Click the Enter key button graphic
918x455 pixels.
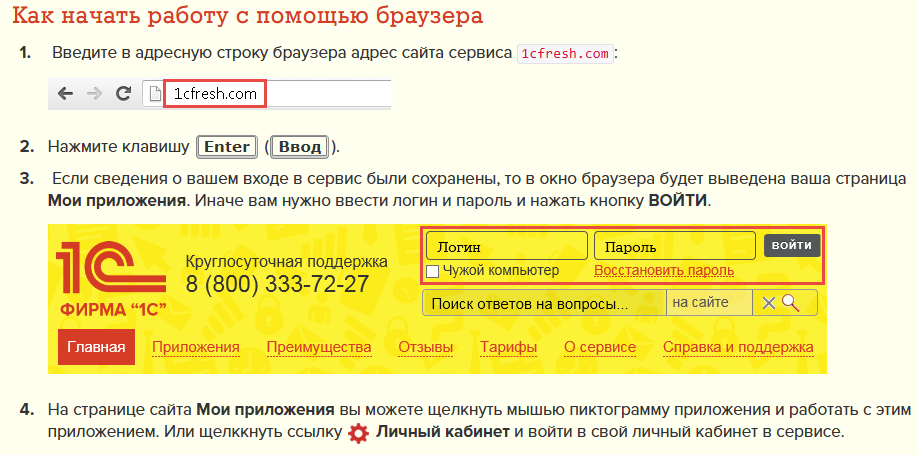click(x=227, y=146)
